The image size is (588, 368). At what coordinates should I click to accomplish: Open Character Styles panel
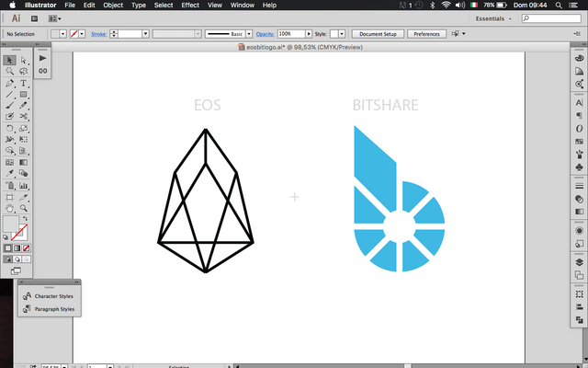[49, 296]
